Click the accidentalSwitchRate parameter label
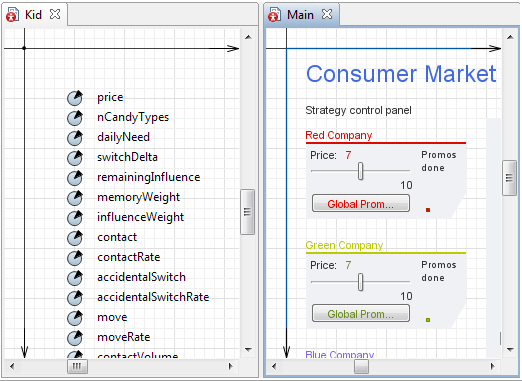Image resolution: width=522 pixels, height=381 pixels. coord(153,297)
